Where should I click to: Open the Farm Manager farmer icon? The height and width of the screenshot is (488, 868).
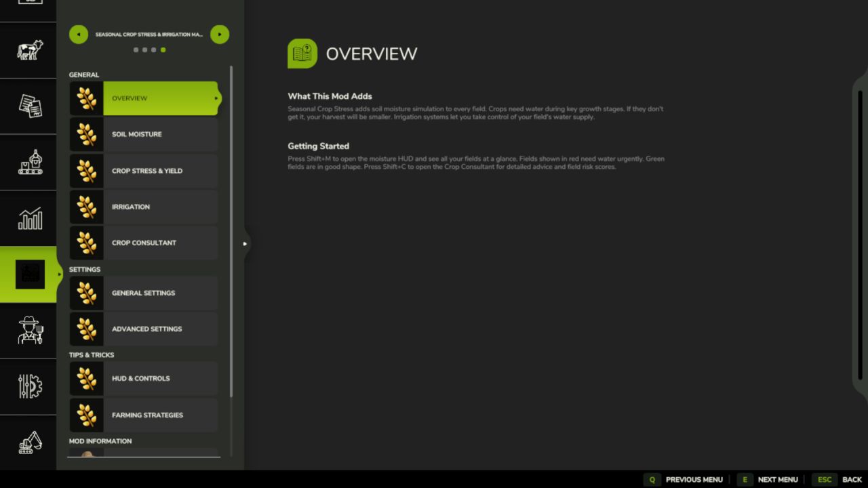tap(28, 331)
